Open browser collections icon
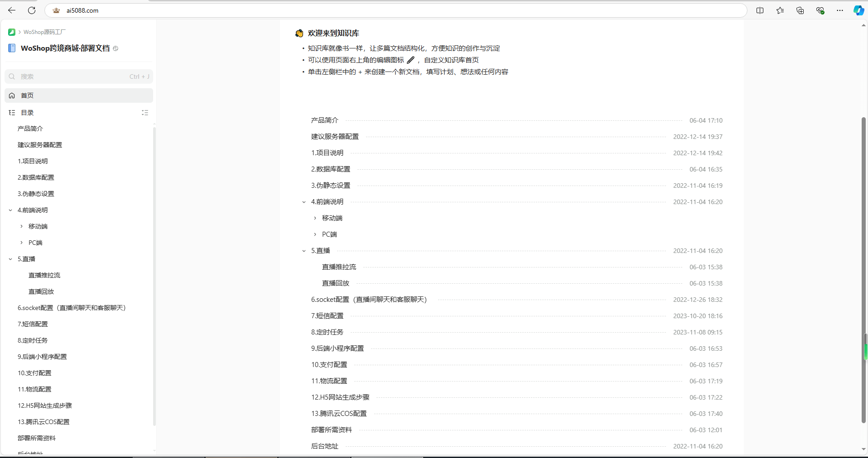 [x=800, y=10]
